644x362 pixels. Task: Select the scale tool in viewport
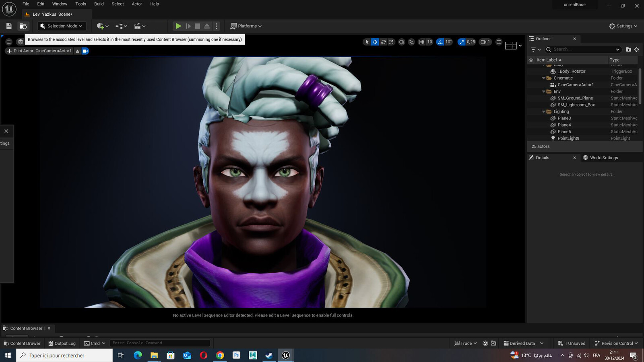click(x=391, y=42)
